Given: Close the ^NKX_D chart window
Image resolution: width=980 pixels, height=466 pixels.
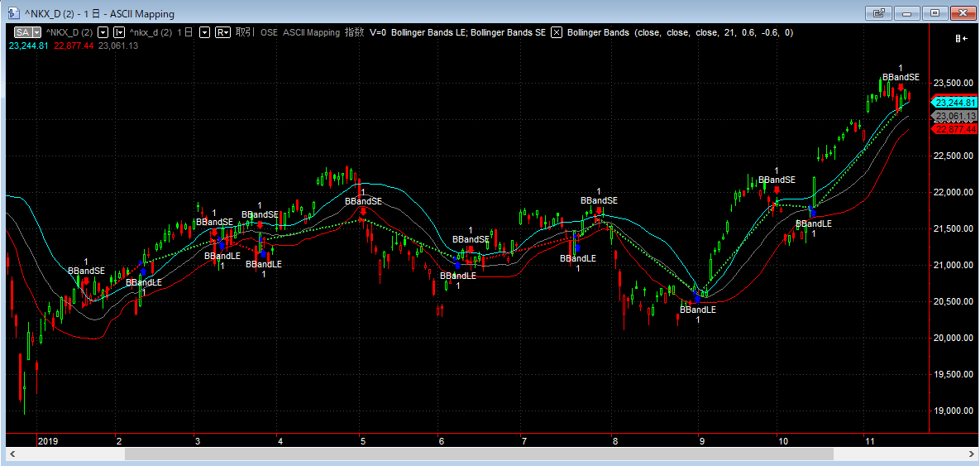Looking at the screenshot, I should pos(963,12).
